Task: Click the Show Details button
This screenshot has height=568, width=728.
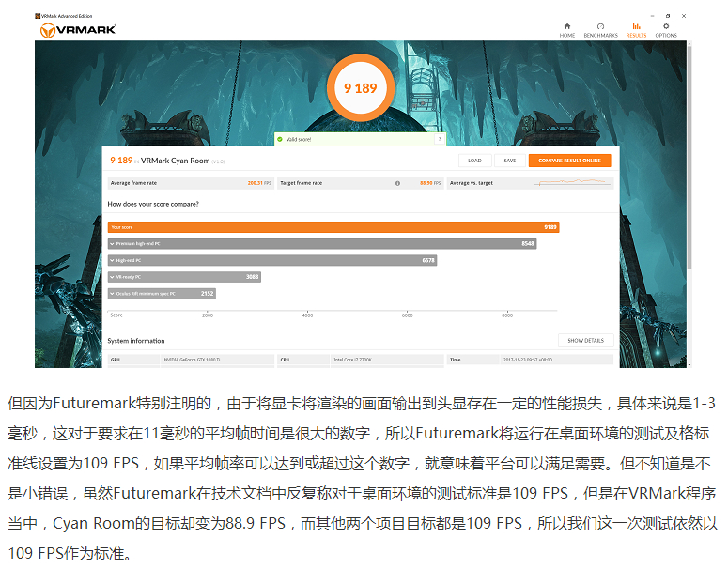Action: [x=585, y=341]
